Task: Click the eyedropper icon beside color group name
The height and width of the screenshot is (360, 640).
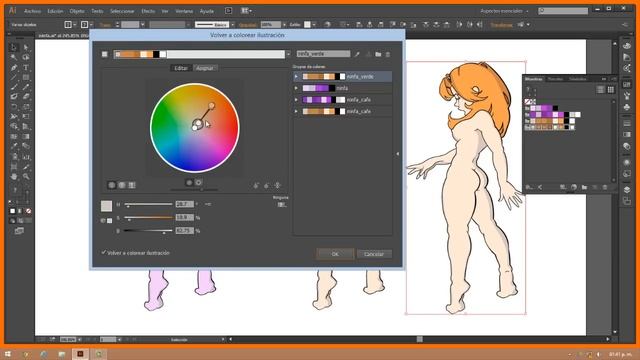Action: click(357, 54)
